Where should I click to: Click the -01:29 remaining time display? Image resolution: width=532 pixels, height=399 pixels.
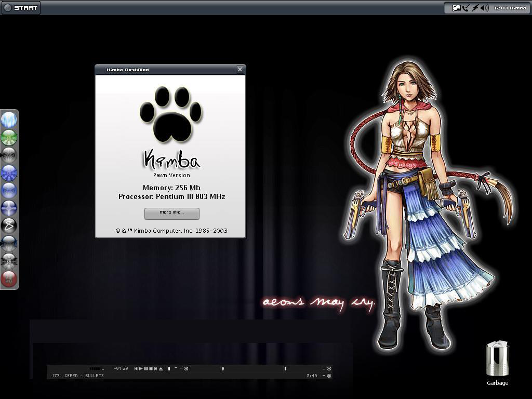pos(121,368)
